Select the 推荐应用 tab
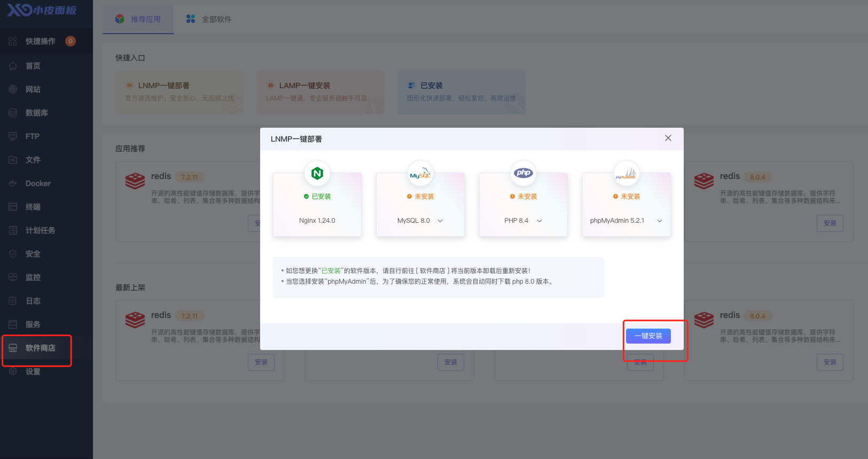 click(138, 19)
